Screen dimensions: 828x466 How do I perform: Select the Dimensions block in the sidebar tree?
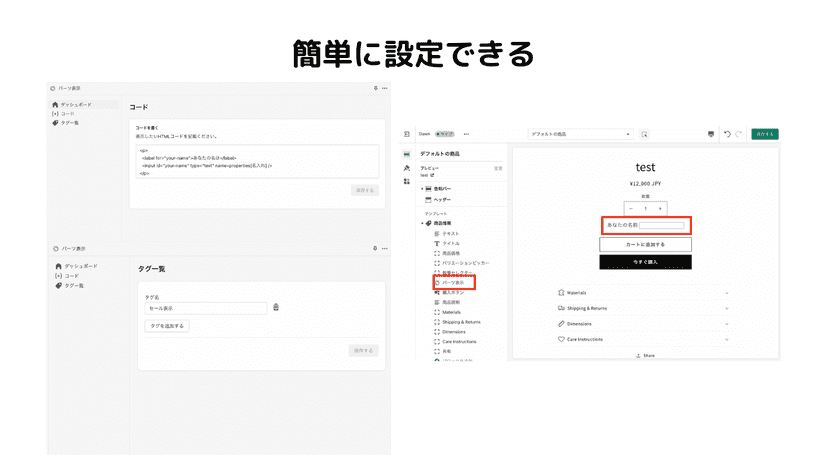[454, 332]
